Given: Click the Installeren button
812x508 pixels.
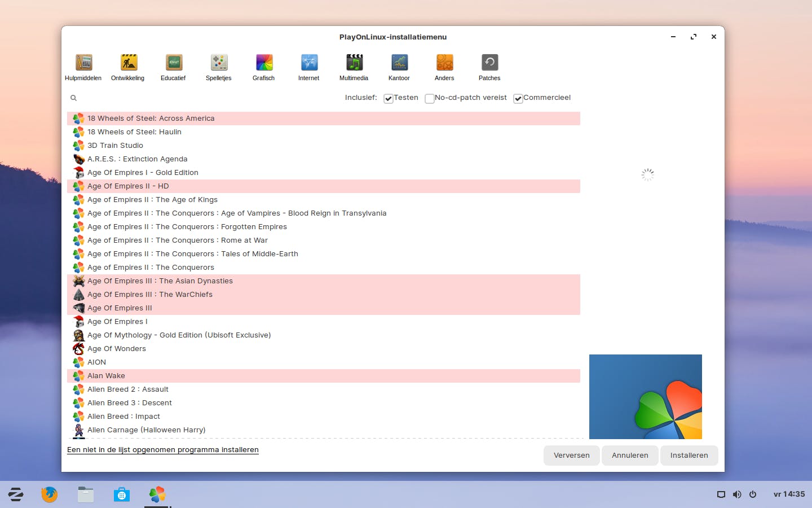Looking at the screenshot, I should click(x=689, y=456).
